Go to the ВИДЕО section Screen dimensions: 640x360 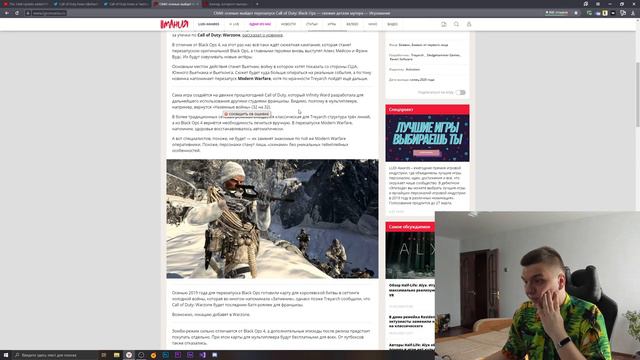[392, 24]
